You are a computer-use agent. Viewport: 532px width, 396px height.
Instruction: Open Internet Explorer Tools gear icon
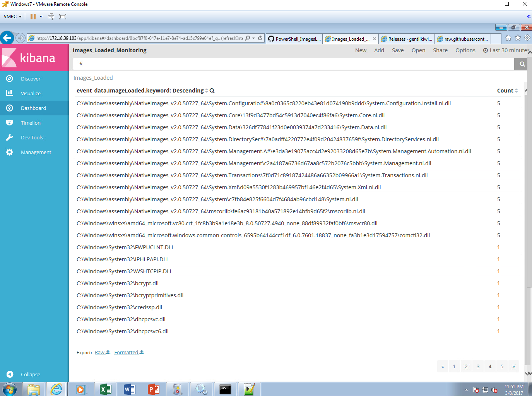pyautogui.click(x=527, y=38)
